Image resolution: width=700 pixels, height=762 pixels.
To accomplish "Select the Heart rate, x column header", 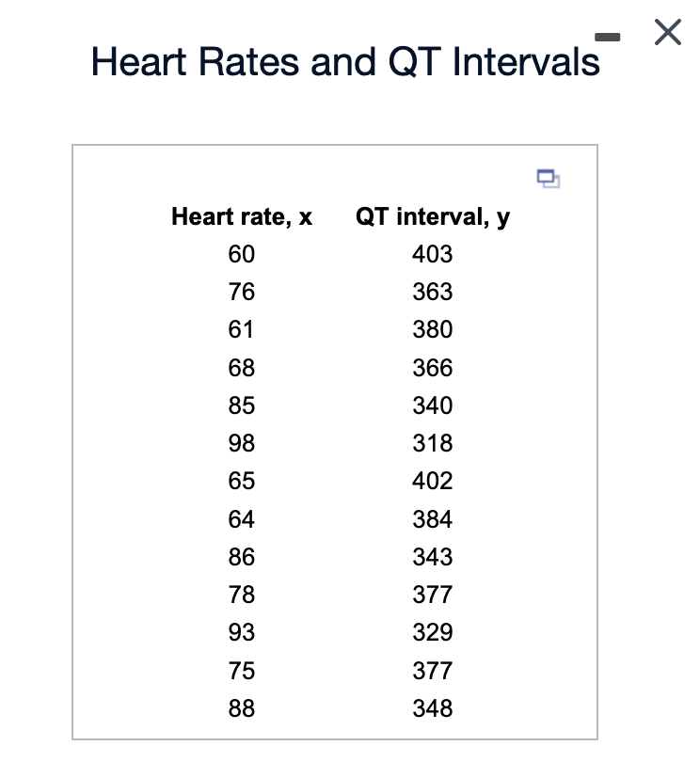I will [x=242, y=216].
